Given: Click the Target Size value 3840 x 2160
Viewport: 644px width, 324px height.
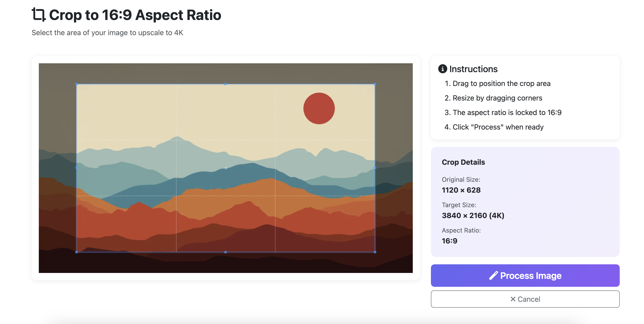Looking at the screenshot, I should click(x=473, y=216).
